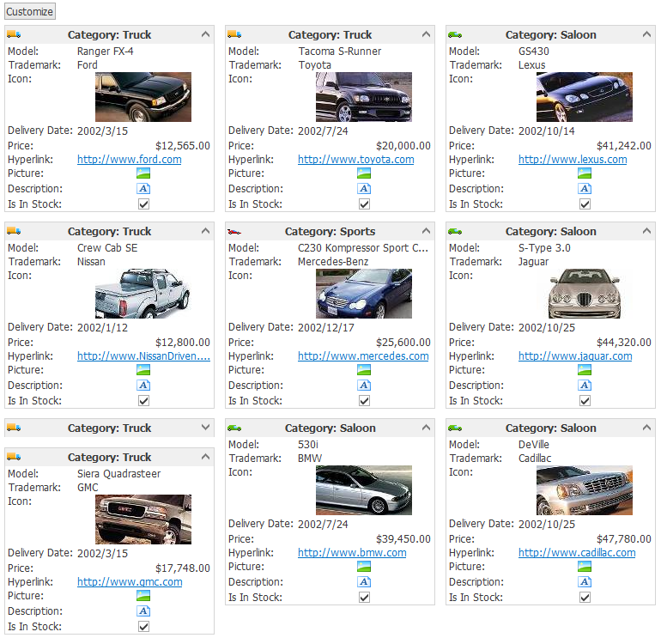Click the Cadillac DeVille car thumbnail
Image resolution: width=661 pixels, height=644 pixels.
point(585,490)
